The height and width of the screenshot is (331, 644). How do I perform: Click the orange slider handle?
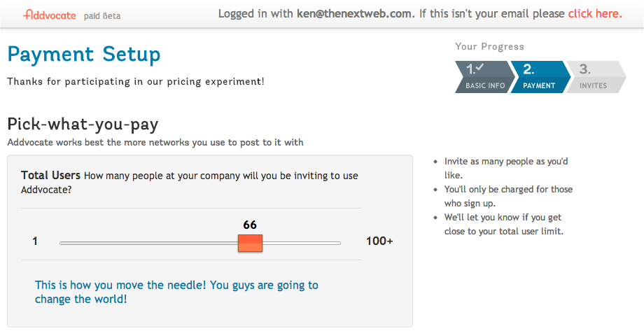coord(250,243)
